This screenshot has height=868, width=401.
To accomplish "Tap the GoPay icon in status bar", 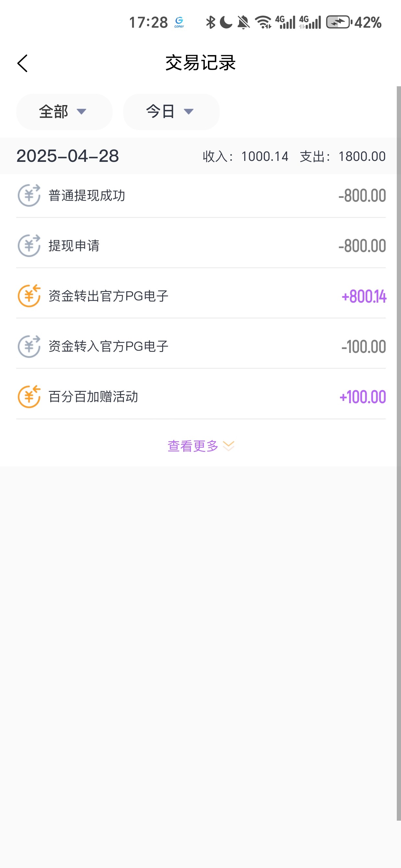I will (x=179, y=23).
